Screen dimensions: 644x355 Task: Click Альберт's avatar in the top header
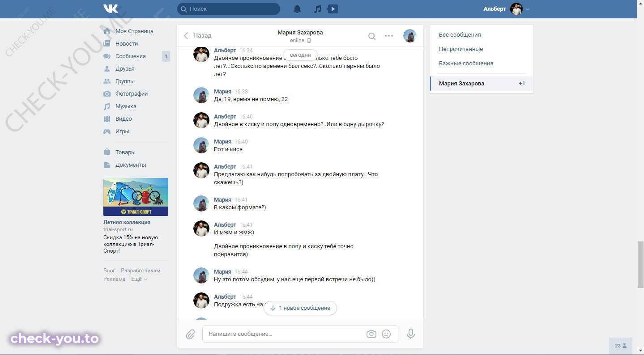[x=516, y=9]
